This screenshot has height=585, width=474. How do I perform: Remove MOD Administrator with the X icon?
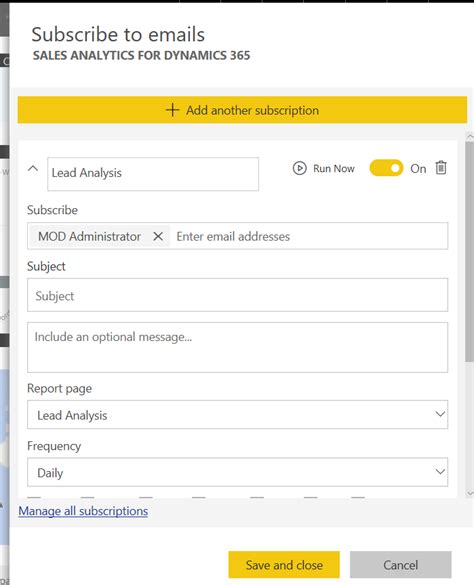(158, 236)
